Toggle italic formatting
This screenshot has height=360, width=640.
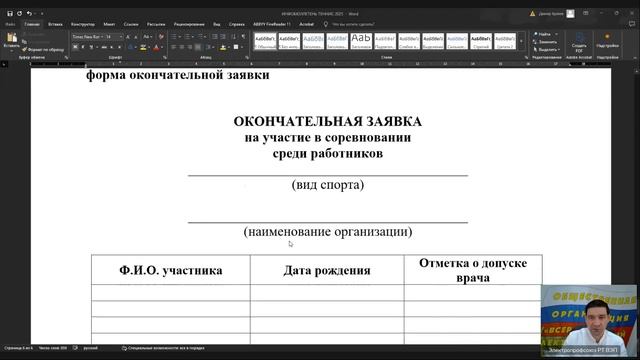83,47
